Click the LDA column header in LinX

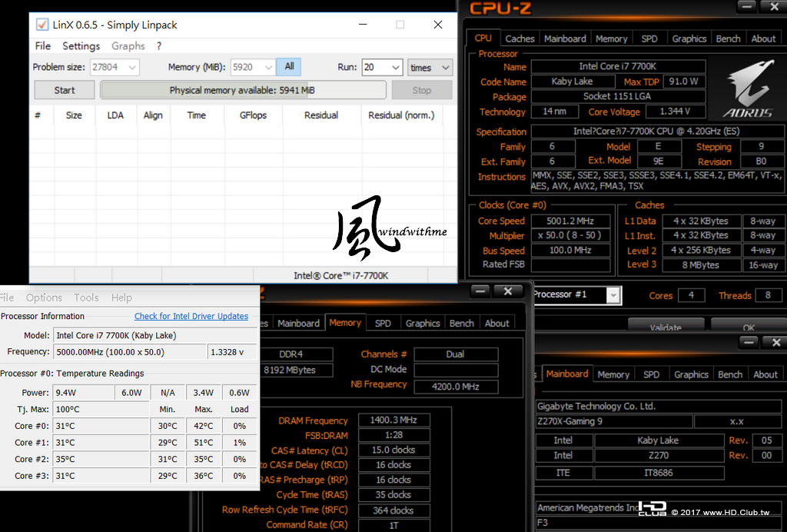click(x=115, y=115)
